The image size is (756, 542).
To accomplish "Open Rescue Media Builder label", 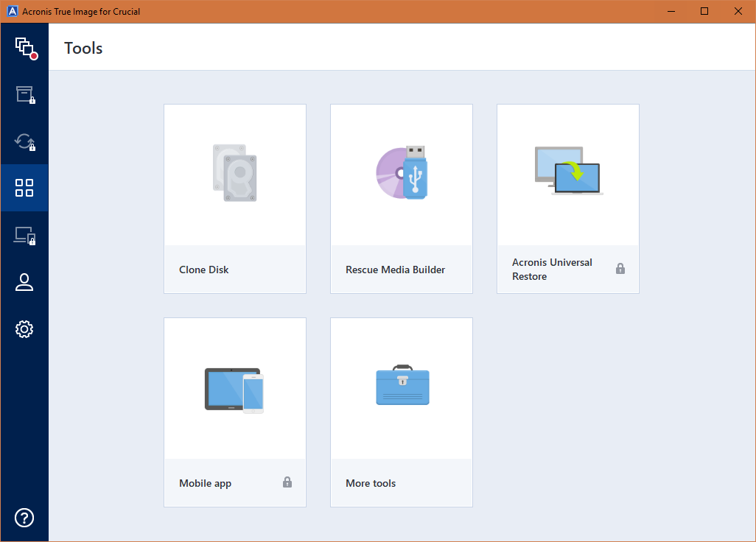I will click(x=396, y=270).
